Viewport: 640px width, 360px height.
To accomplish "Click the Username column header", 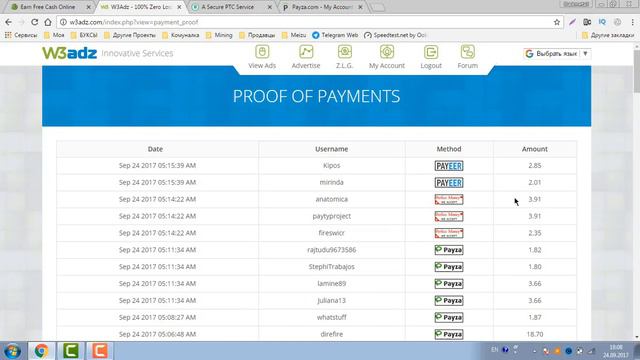I will tap(331, 149).
